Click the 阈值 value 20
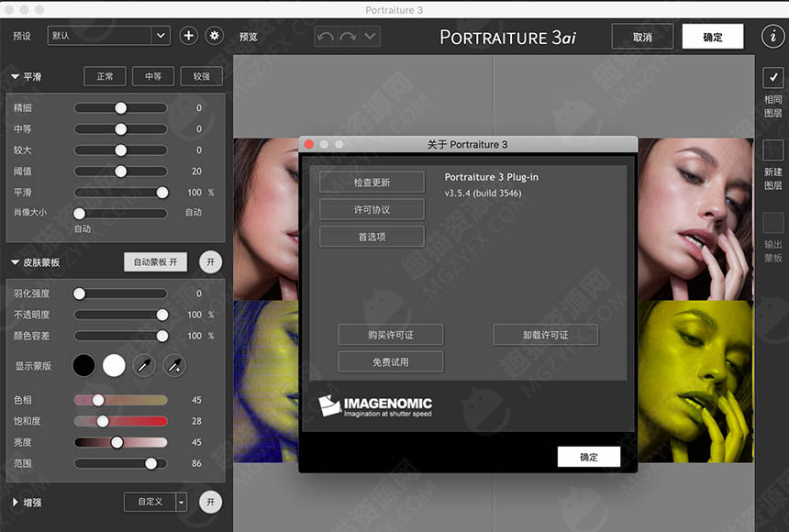This screenshot has width=789, height=532. 196,172
